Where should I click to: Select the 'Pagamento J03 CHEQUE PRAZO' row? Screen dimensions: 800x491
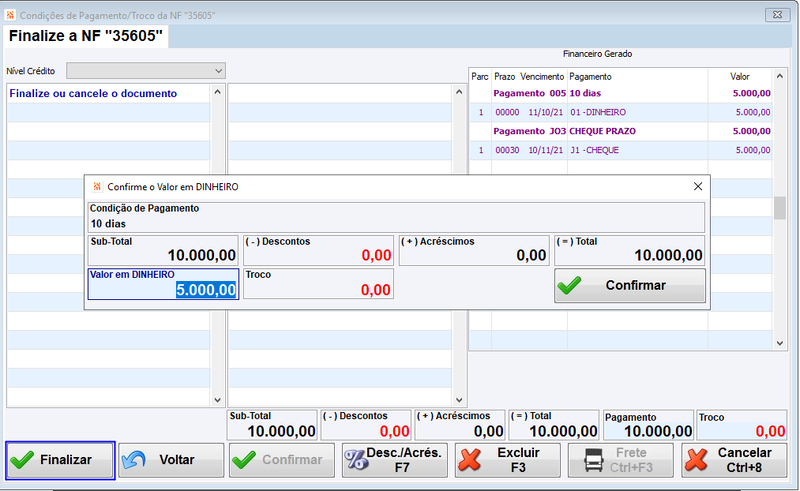tap(620, 131)
